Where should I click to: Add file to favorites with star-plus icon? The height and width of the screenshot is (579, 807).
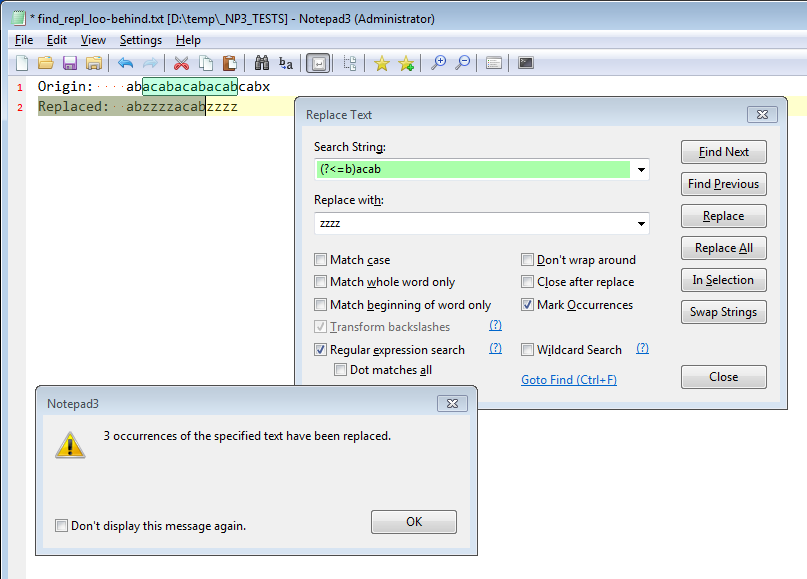tap(405, 62)
